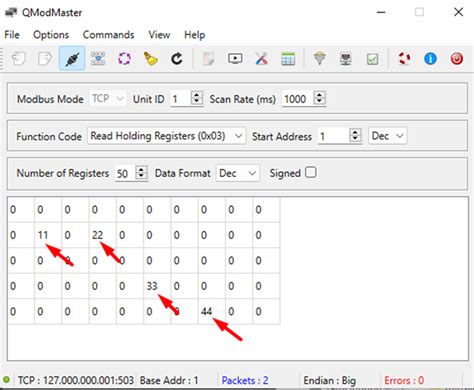
Task: Increase Scan Rate with the up arrow
Action: pyautogui.click(x=320, y=95)
